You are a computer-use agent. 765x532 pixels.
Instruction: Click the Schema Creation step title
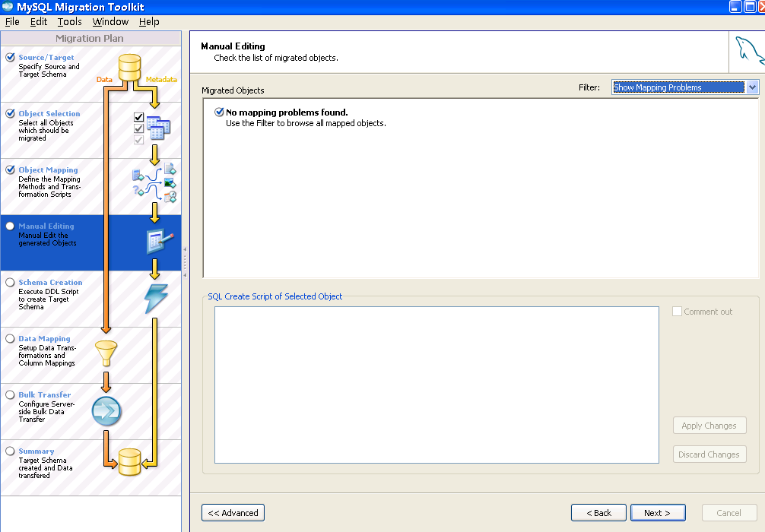(x=50, y=282)
